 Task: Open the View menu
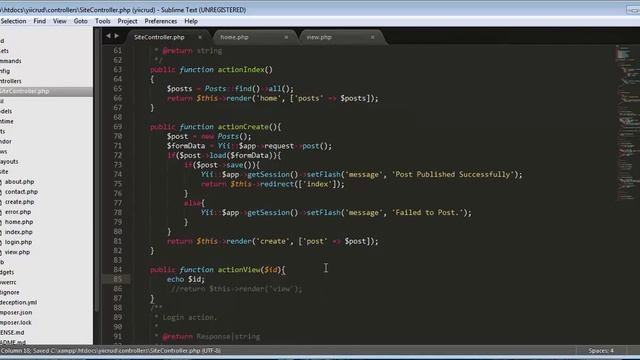click(60, 21)
